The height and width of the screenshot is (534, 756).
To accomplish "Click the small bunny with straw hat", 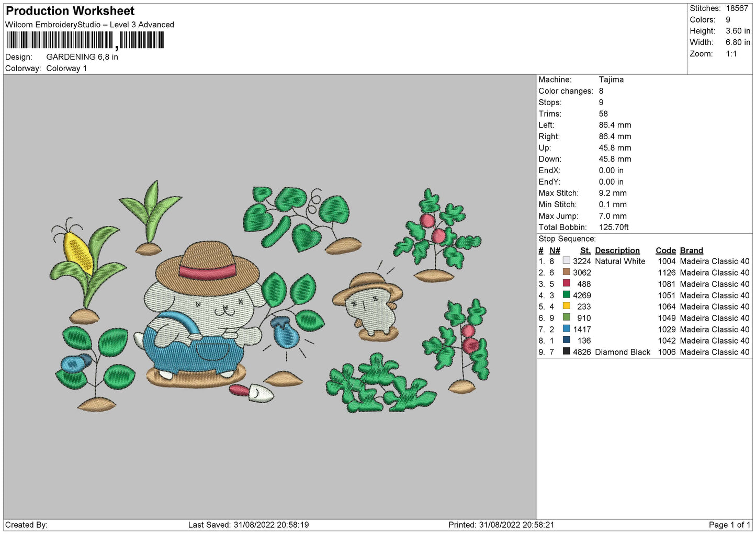I will [368, 306].
